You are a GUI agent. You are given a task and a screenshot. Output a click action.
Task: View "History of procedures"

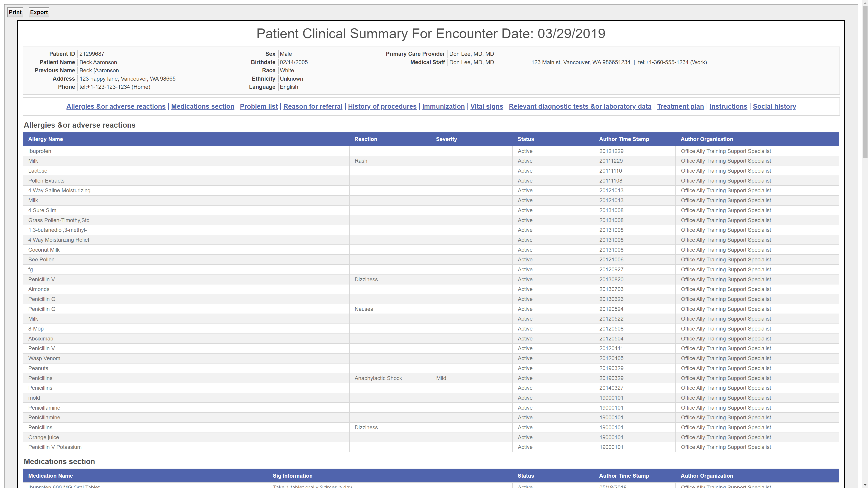click(382, 106)
